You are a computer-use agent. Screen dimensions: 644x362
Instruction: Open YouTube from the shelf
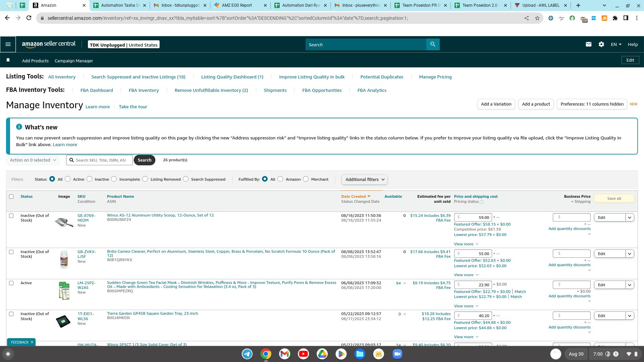(x=304, y=354)
